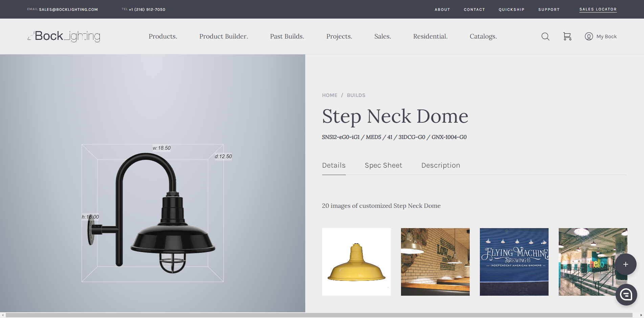Click the search magnifier icon
This screenshot has height=318, width=644.
[545, 36]
